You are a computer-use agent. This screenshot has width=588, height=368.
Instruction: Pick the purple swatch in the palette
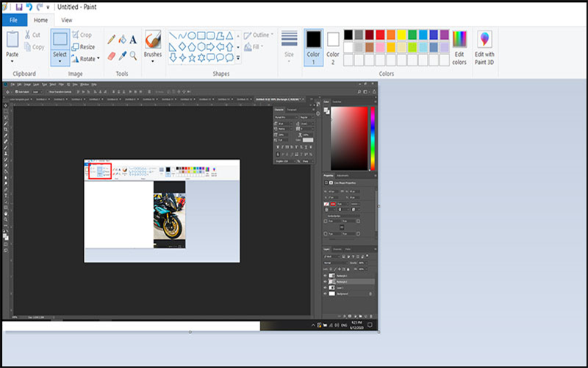tap(445, 35)
